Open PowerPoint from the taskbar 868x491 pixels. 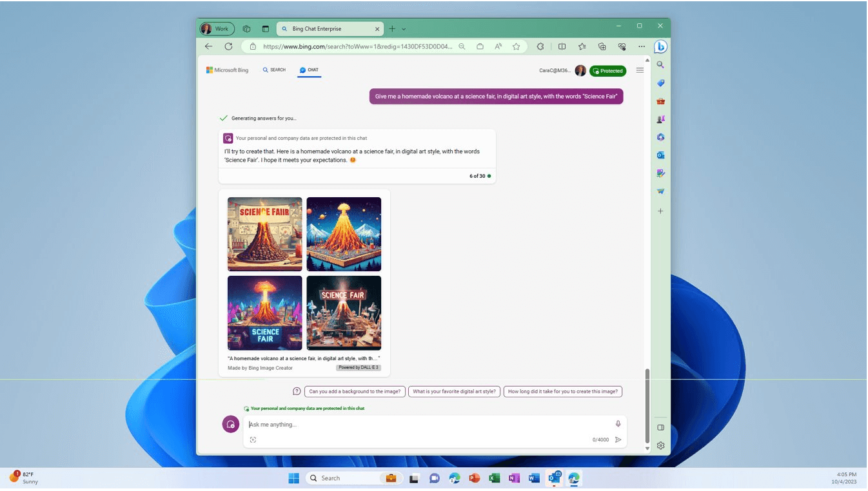475,478
